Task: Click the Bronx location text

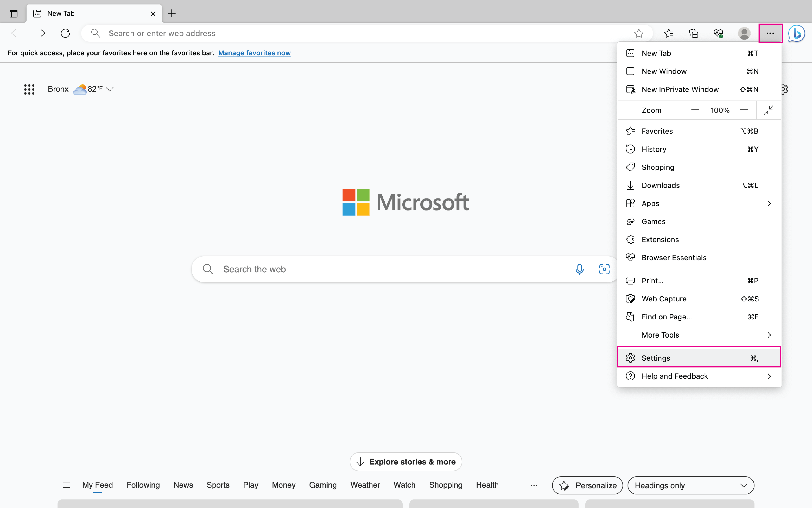Action: (58, 89)
